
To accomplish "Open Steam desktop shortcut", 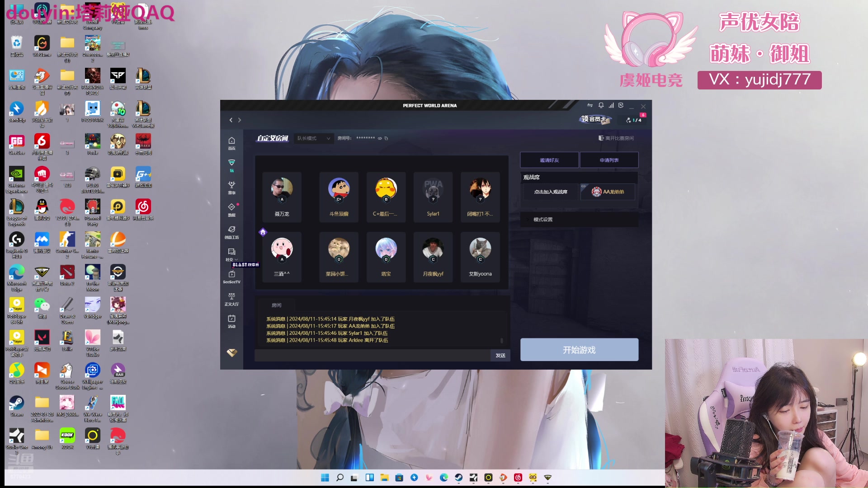I will coord(17,406).
